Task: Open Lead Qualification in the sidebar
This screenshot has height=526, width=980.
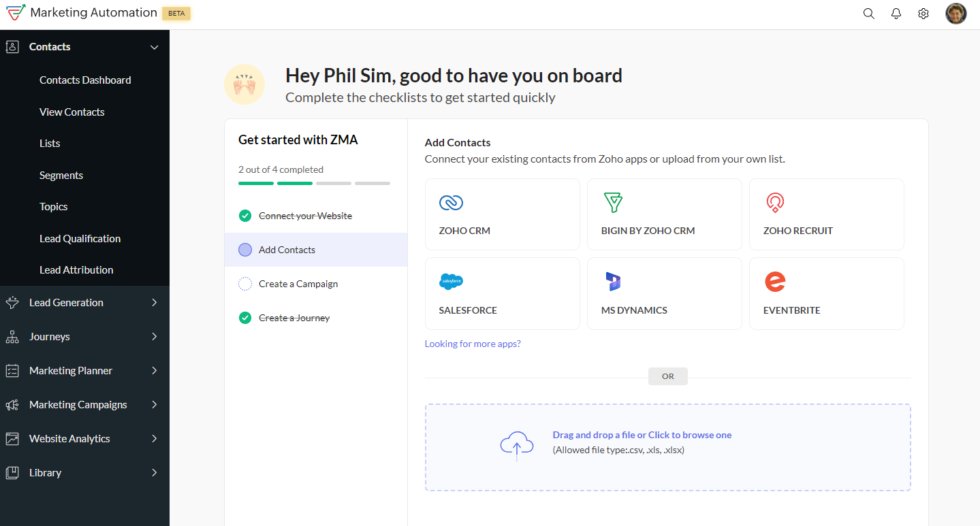Action: coord(80,238)
